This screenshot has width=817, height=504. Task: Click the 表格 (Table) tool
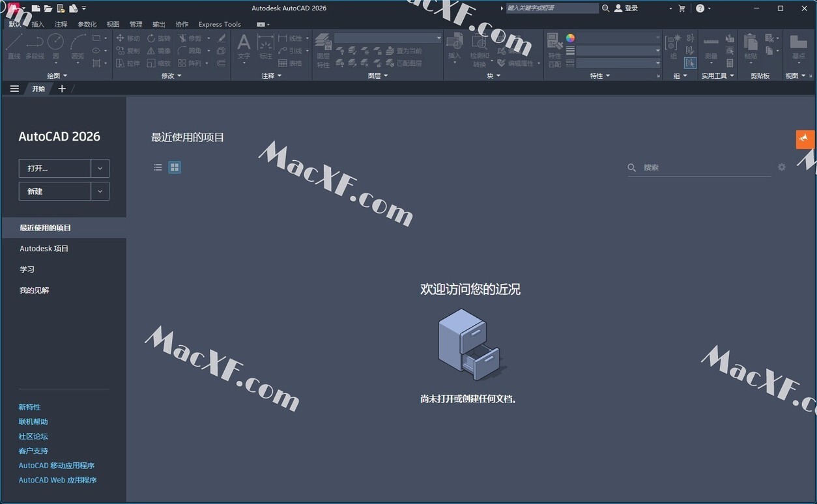click(x=290, y=63)
